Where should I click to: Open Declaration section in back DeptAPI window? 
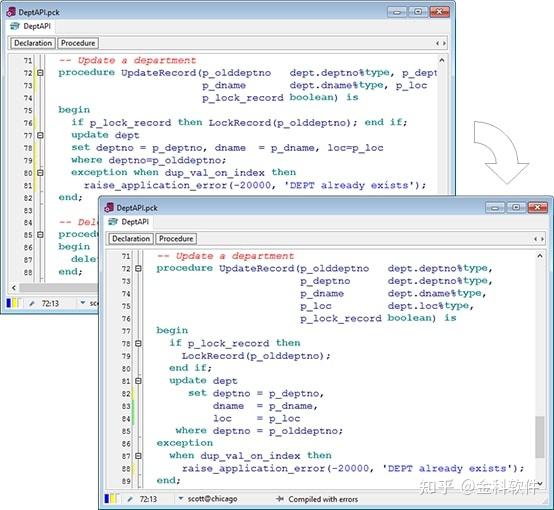(x=33, y=43)
